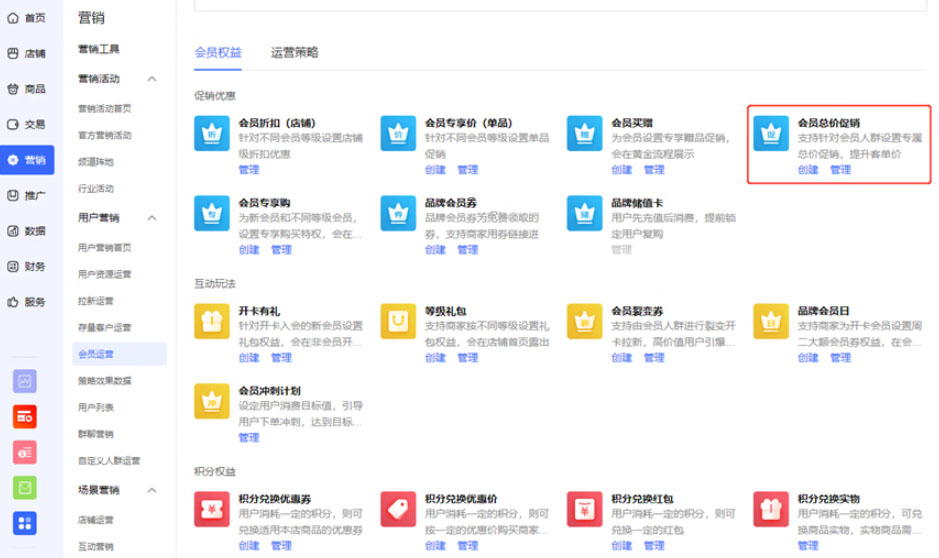Click the 会员专享价(单品) crown icon

click(398, 133)
